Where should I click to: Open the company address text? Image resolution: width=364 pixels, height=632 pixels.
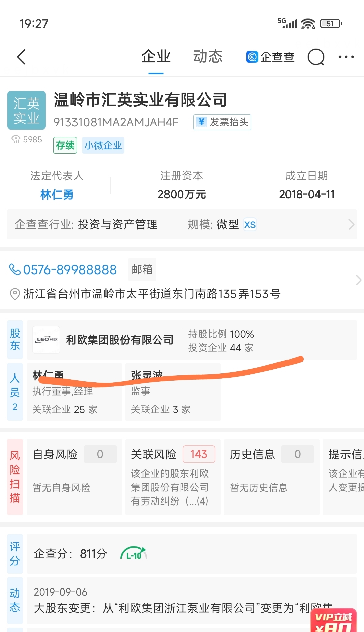[152, 294]
